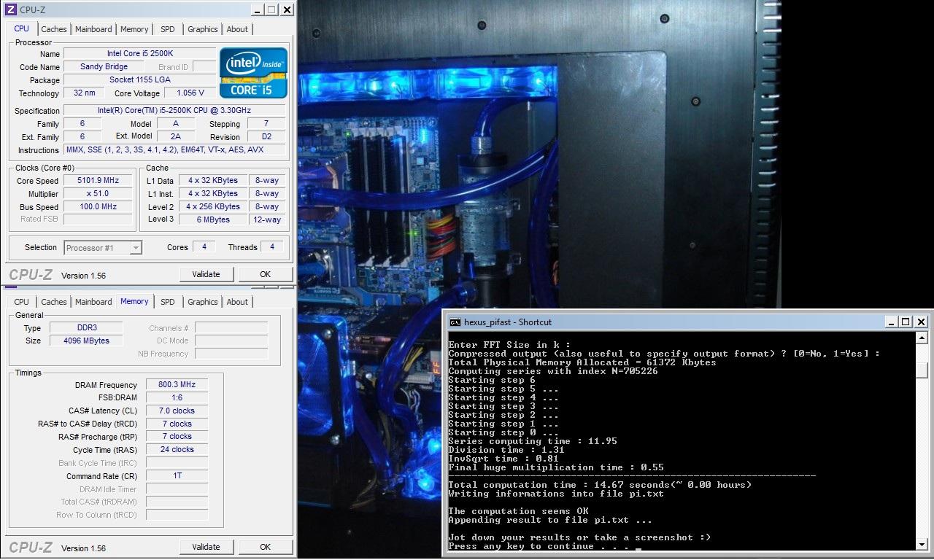Image resolution: width=934 pixels, height=560 pixels.
Task: Select SPD tab in upper CPU-Z window
Action: (x=168, y=29)
